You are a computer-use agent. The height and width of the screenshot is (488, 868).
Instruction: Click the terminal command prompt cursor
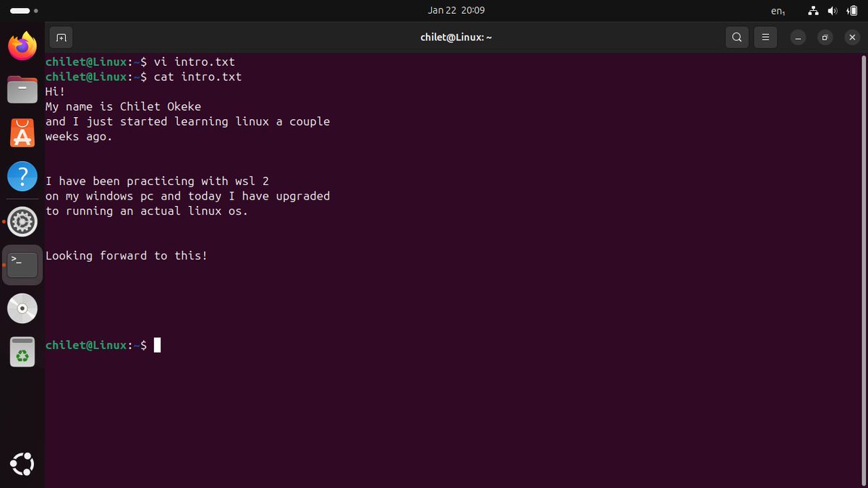pyautogui.click(x=156, y=345)
